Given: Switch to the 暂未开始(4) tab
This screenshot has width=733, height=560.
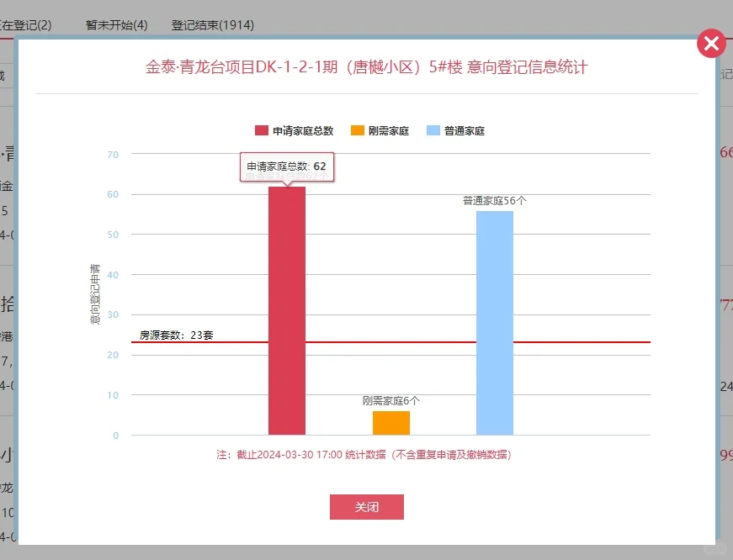Looking at the screenshot, I should (x=117, y=25).
